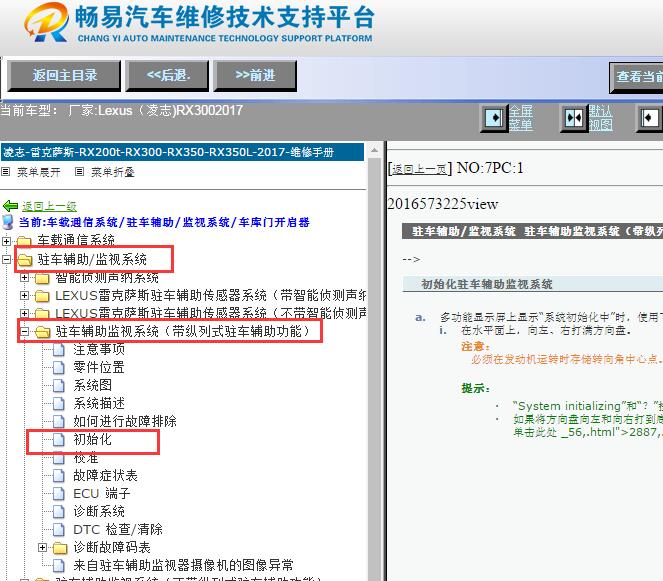The image size is (663, 581).
Task: Open the 系统描述 page
Action: point(99,403)
